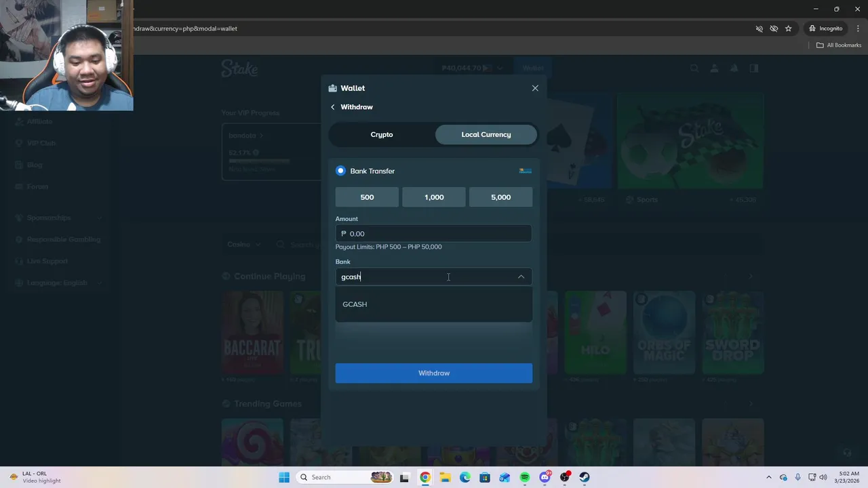Open Chrome's three-dot menu

click(858, 28)
